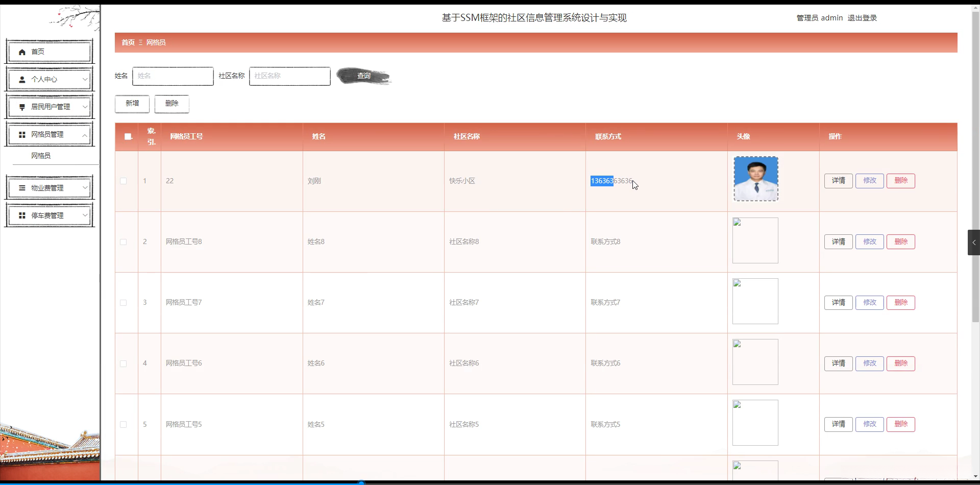Screen dimensions: 980x485
Task: Click the grid icon for 停车费管理
Action: point(22,215)
